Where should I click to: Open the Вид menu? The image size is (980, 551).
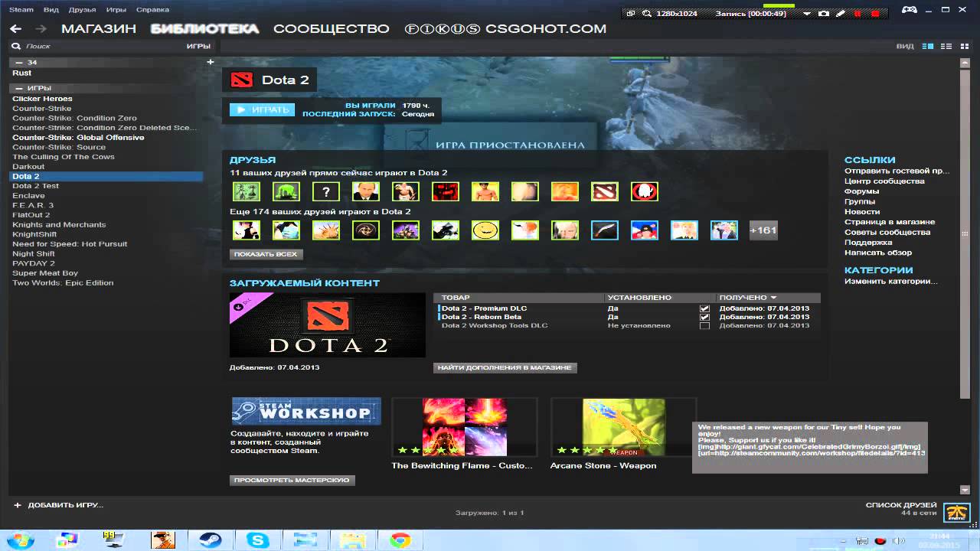click(x=51, y=10)
